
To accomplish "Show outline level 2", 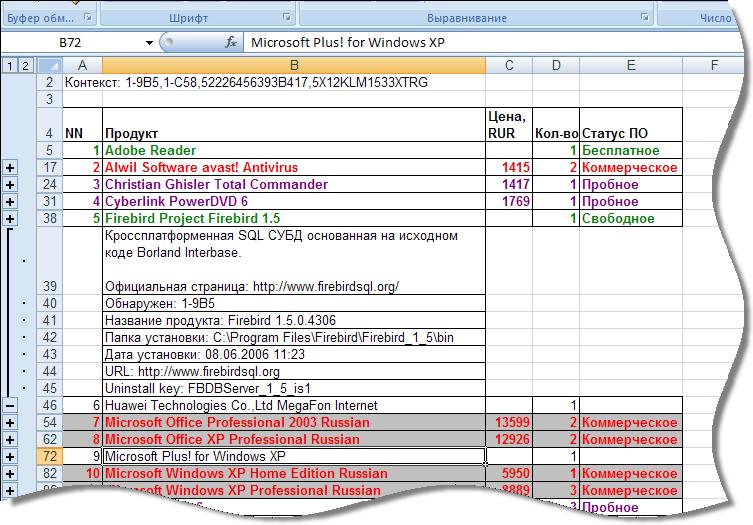I will tap(25, 65).
